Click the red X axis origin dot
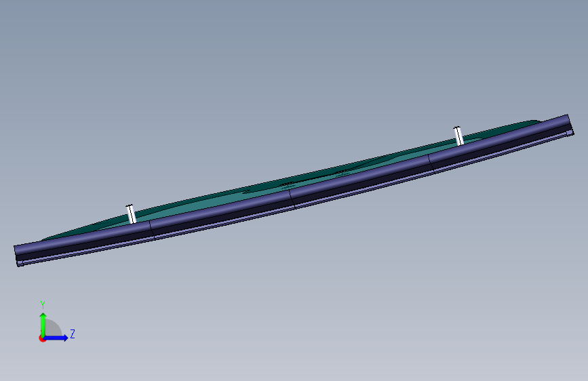This screenshot has height=381, width=588. 42,338
